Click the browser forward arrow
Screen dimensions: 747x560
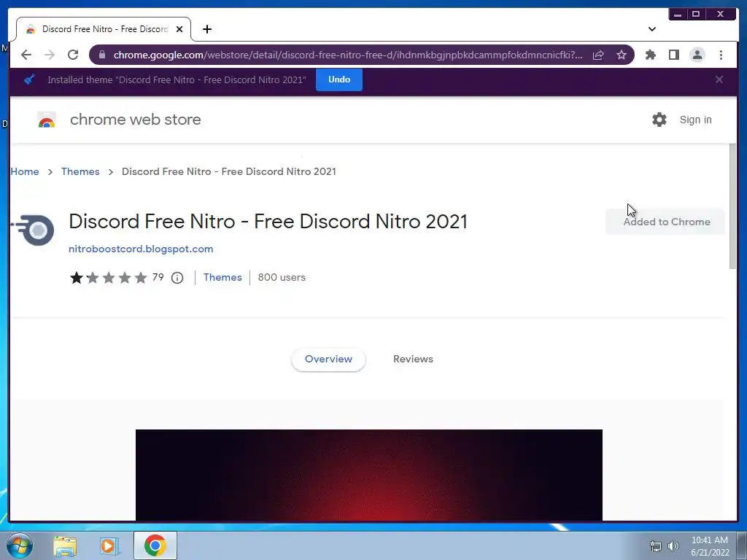coord(50,55)
